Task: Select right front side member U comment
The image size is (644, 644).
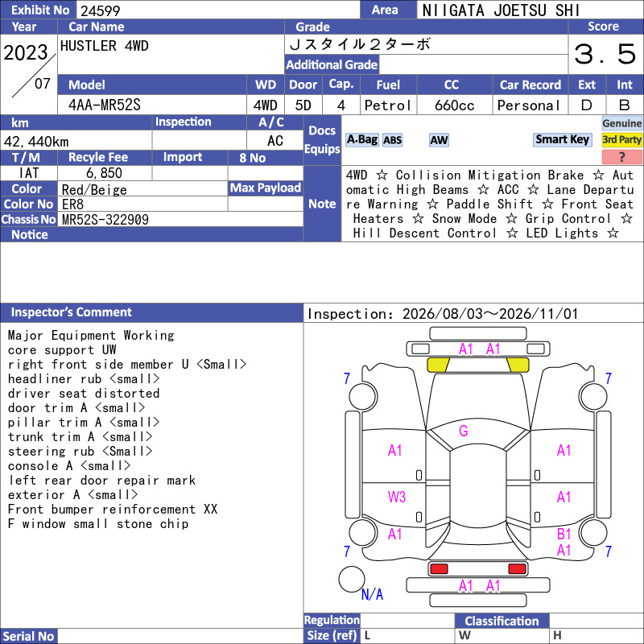Action: [x=127, y=365]
